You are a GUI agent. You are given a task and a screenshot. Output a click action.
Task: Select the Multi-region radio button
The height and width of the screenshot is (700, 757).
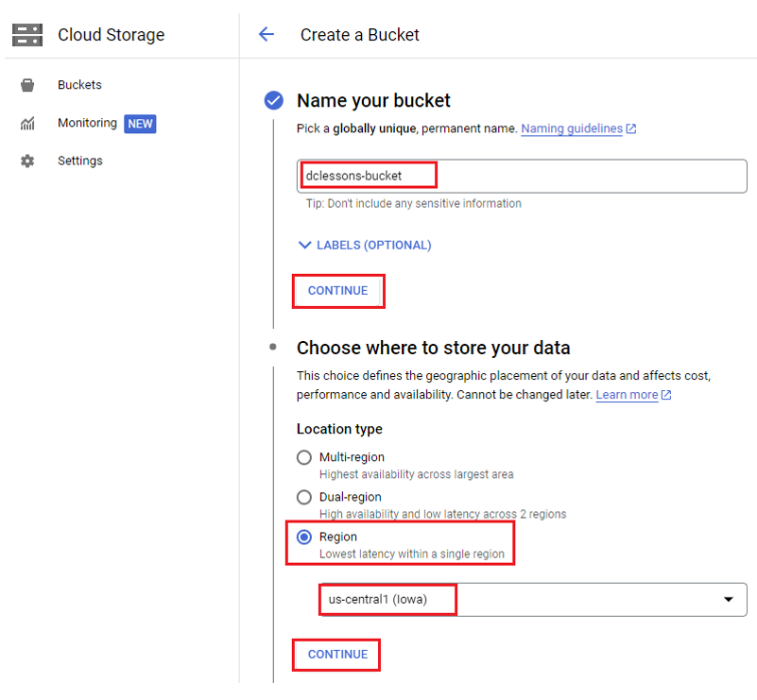coord(304,457)
